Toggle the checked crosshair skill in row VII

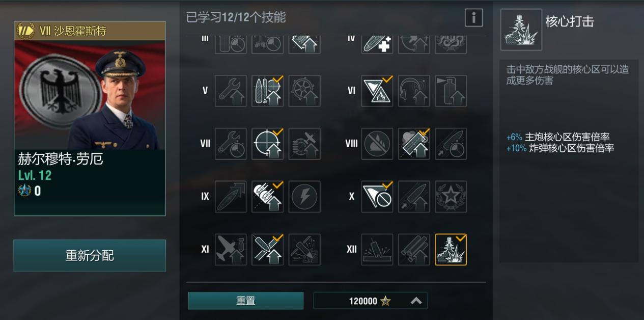coord(268,144)
